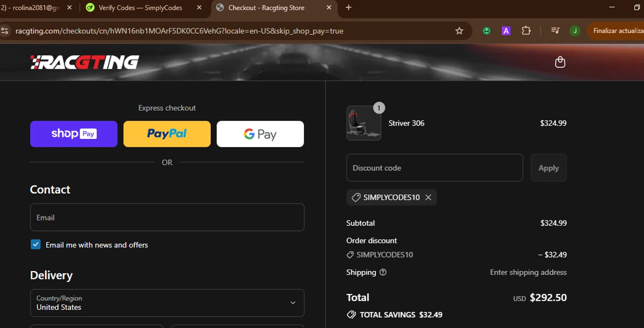Expand the Country/Region dropdown

[167, 303]
